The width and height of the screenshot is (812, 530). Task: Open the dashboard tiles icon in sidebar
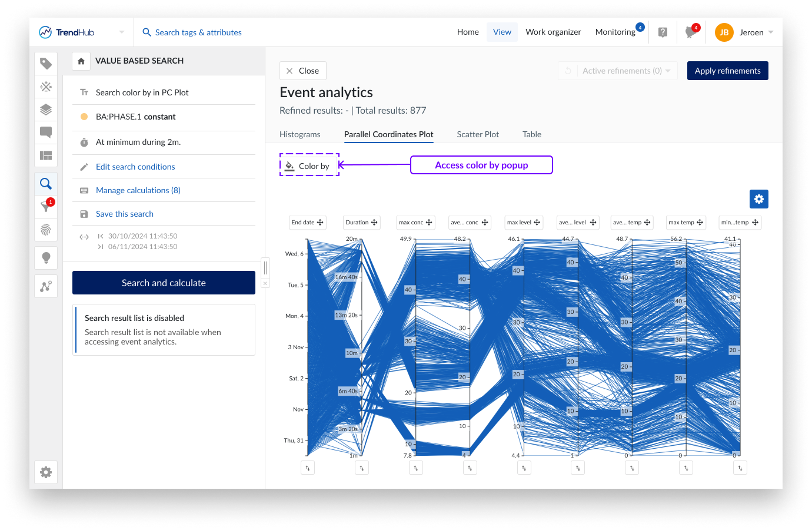(x=46, y=155)
